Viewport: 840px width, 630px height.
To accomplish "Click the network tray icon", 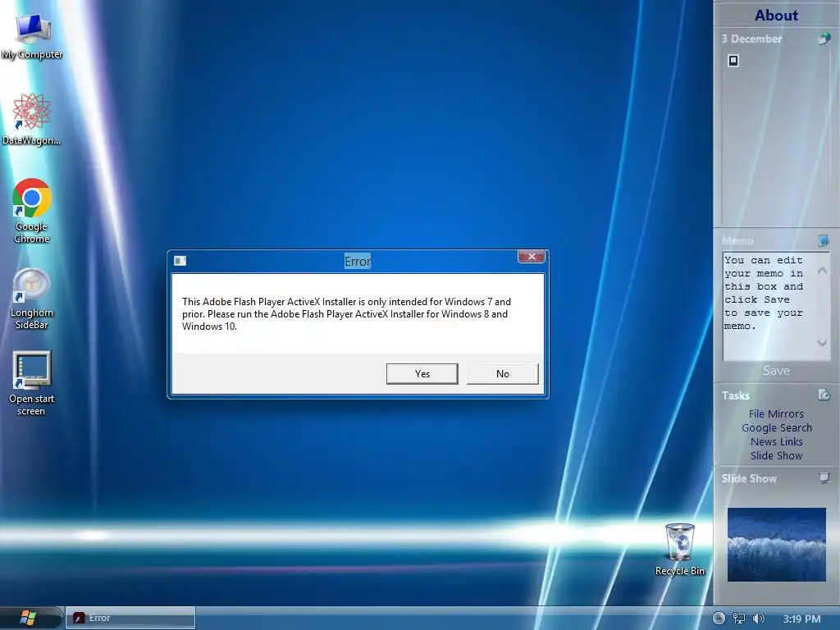I will point(739,619).
